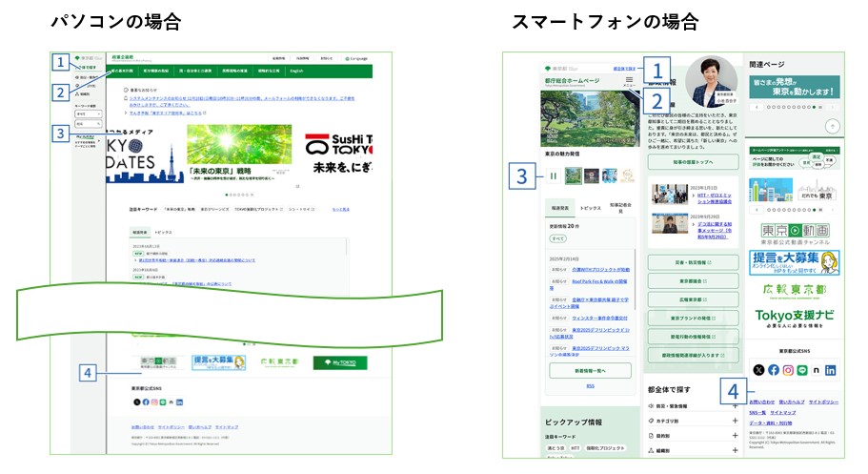Open サイトポリシー footer link on smartphone
Viewport: 868px width, 474px height.
pos(824,402)
